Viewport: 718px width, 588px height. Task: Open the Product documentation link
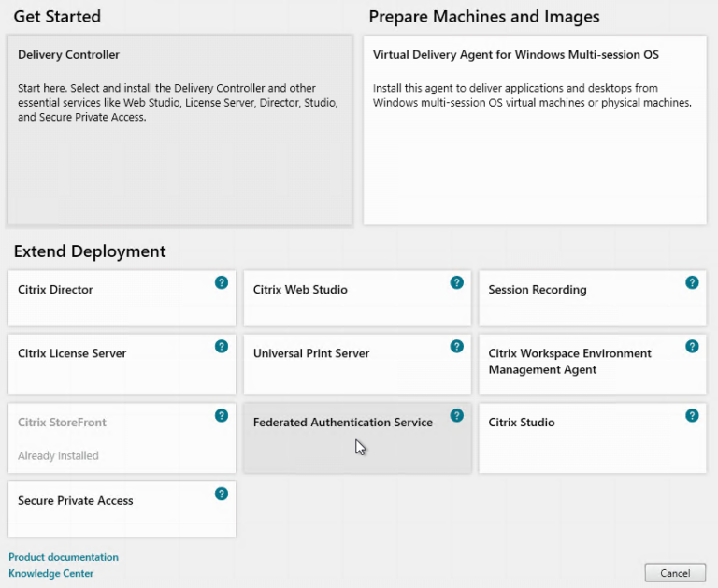click(x=64, y=557)
